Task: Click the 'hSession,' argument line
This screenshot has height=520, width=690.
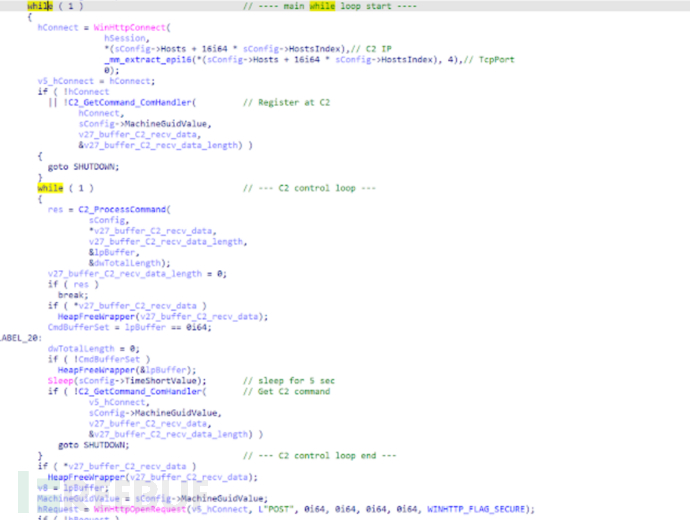Action: (x=127, y=38)
